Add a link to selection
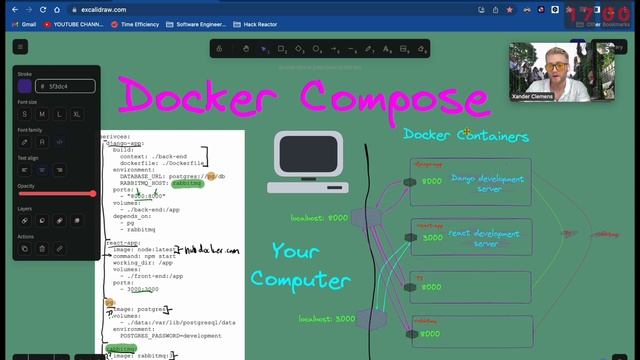The width and height of the screenshot is (640, 360). tap(59, 249)
